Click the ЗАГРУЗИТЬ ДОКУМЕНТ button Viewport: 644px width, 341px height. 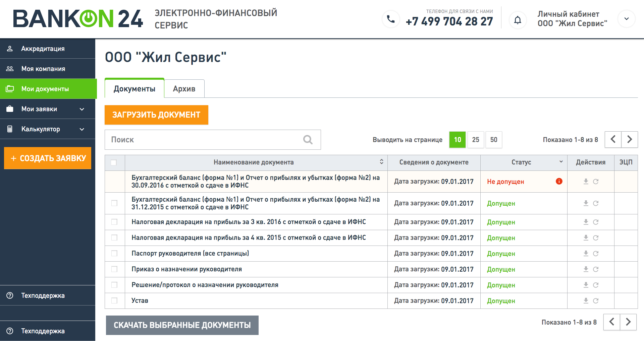pos(156,115)
